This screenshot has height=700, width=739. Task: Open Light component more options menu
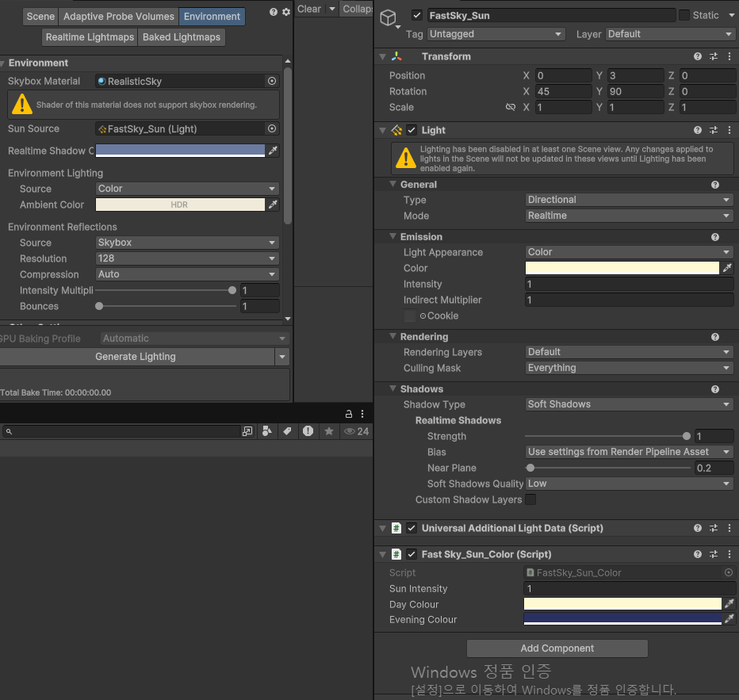pyautogui.click(x=729, y=130)
